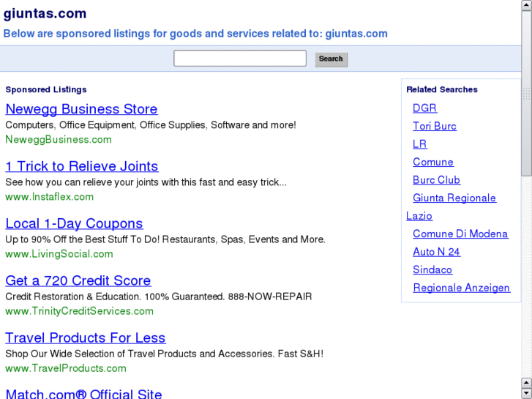The image size is (532, 399).
Task: Click the vertical scrollbar thumb
Action: (527, 94)
